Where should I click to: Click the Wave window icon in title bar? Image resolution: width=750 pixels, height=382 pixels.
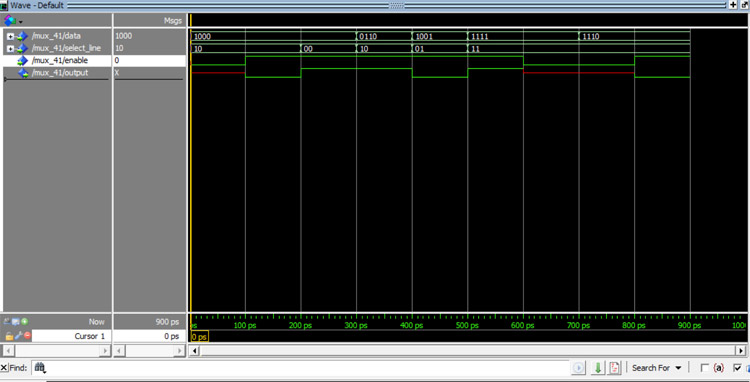[4, 5]
